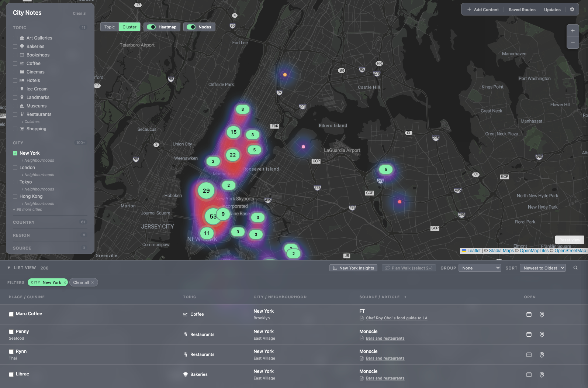Switch to Topic view tab
The image size is (588, 388).
tap(110, 27)
